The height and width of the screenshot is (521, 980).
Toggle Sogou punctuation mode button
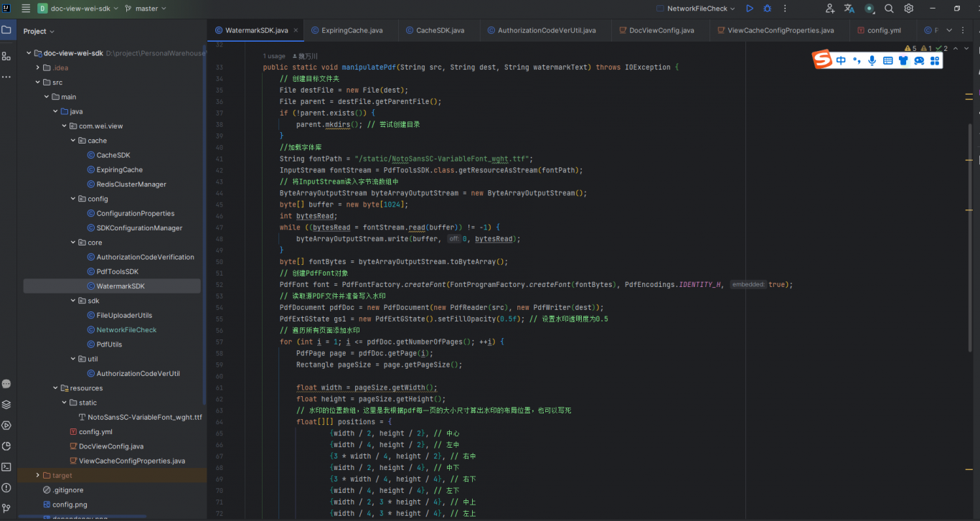click(x=857, y=60)
